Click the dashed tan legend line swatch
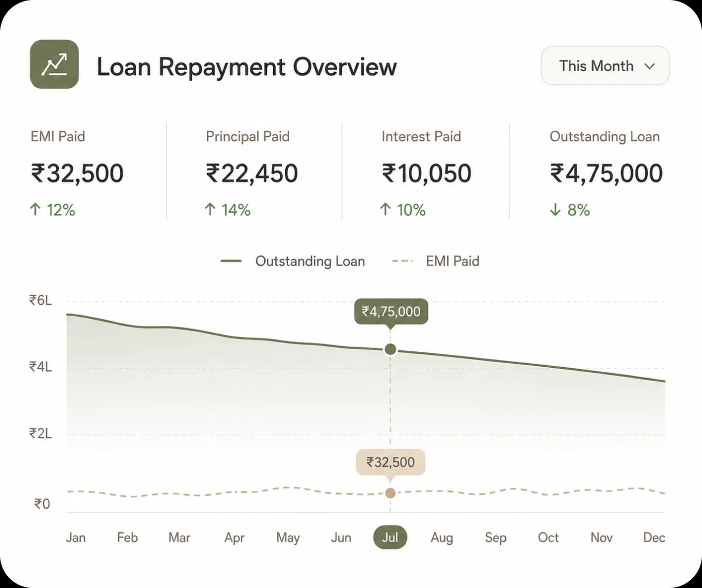This screenshot has width=702, height=588. tap(403, 261)
